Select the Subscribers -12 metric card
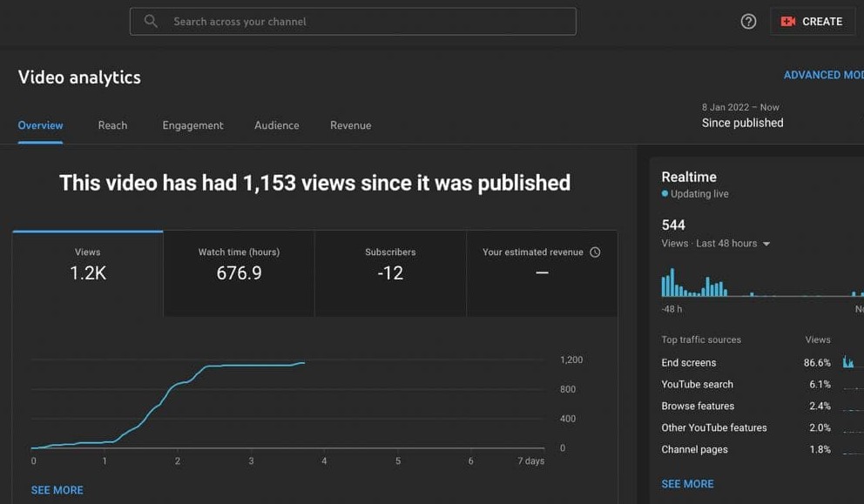The width and height of the screenshot is (864, 504). click(390, 273)
